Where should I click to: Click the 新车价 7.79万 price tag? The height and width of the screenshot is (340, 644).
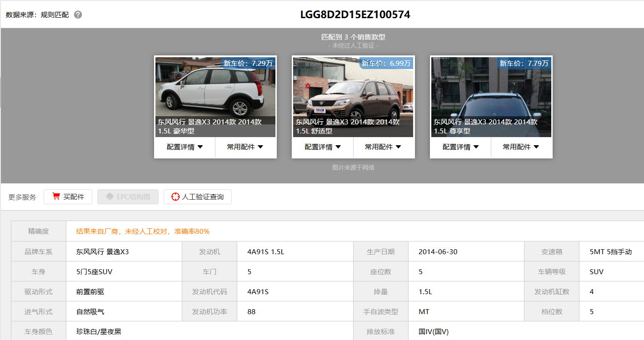(x=524, y=63)
